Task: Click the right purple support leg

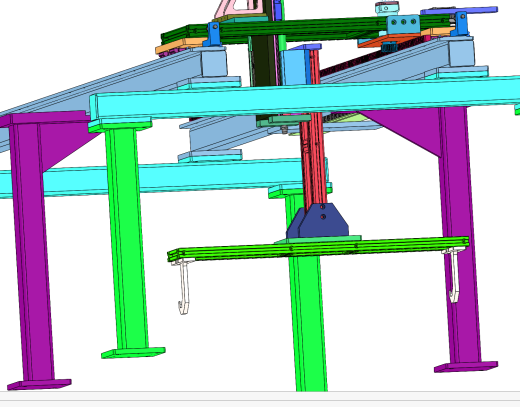Action: click(x=459, y=233)
